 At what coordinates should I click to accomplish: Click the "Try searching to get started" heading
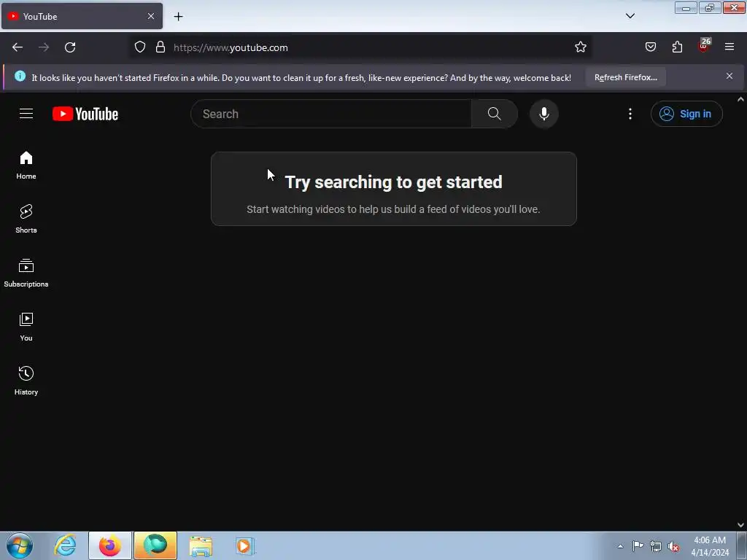pyautogui.click(x=393, y=182)
